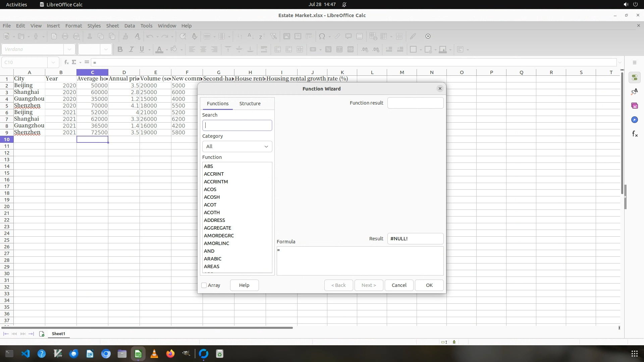Select AGGREGATE in the function list
The width and height of the screenshot is (644, 362).
click(x=217, y=228)
